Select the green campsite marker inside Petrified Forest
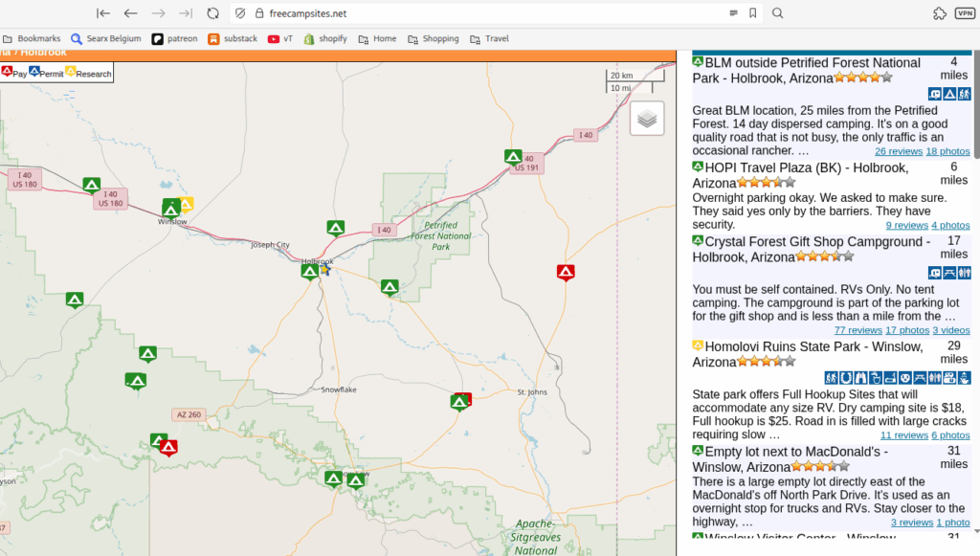The image size is (980, 556). tap(390, 287)
